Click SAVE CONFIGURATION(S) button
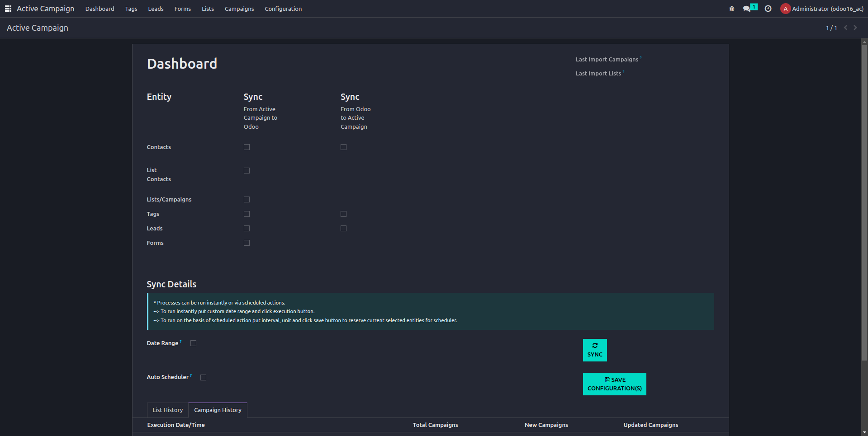The height and width of the screenshot is (436, 868). pos(614,384)
